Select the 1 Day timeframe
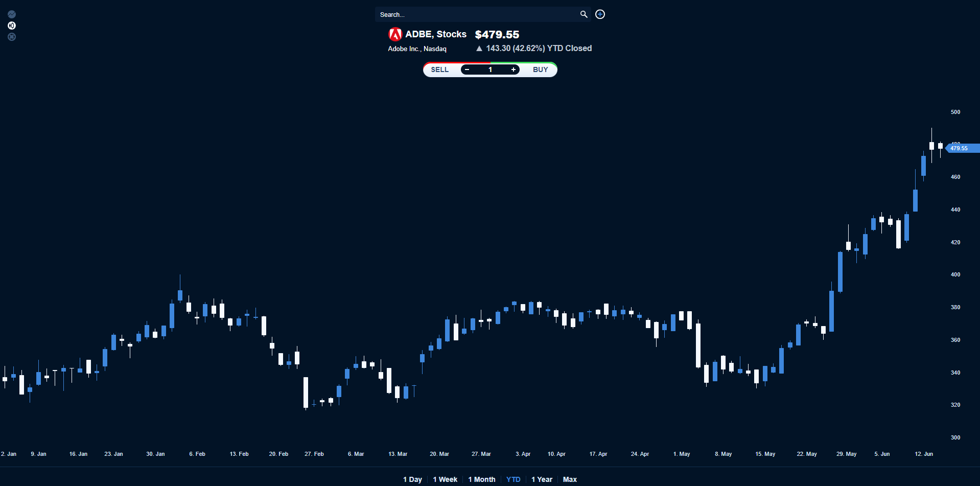The height and width of the screenshot is (486, 980). (x=412, y=479)
